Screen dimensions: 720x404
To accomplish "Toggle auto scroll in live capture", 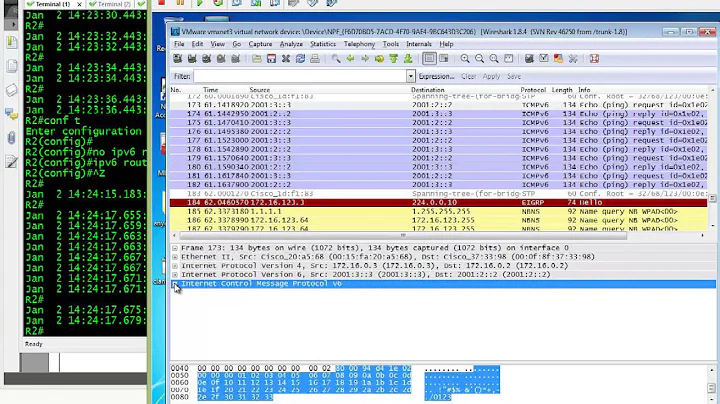I will (444, 59).
